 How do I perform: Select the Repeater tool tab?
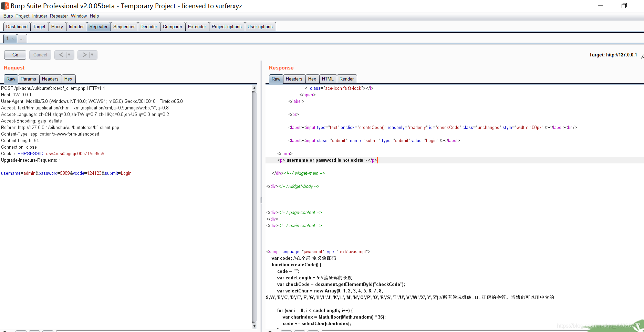pos(98,26)
